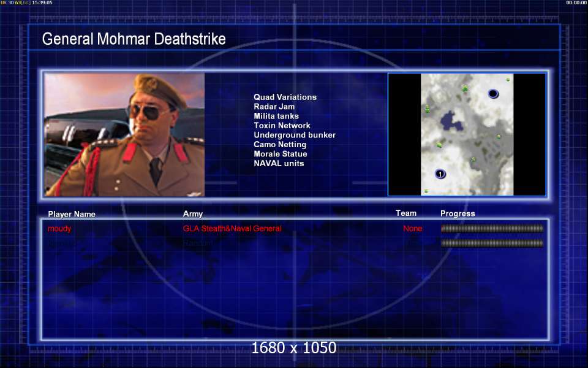Click the 'Quad Variations' feature line
Image resolution: width=588 pixels, height=368 pixels.
285,98
